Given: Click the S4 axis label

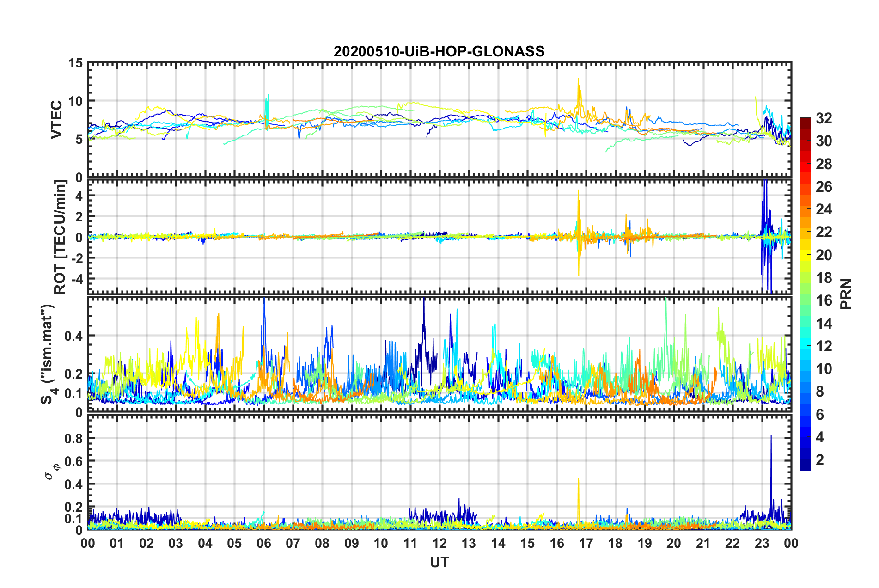Looking at the screenshot, I should [x=48, y=354].
